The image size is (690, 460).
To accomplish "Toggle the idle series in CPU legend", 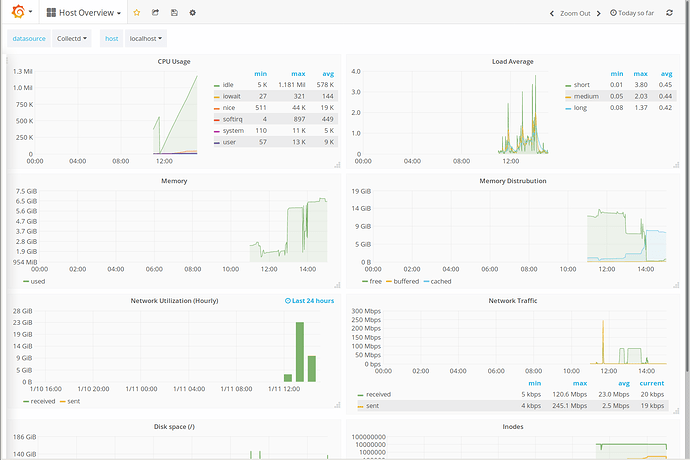I will click(x=228, y=85).
